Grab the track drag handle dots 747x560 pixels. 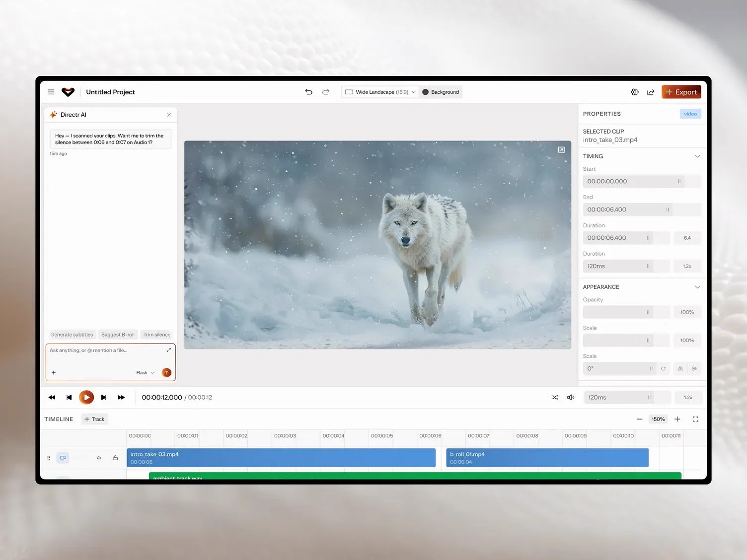point(49,458)
